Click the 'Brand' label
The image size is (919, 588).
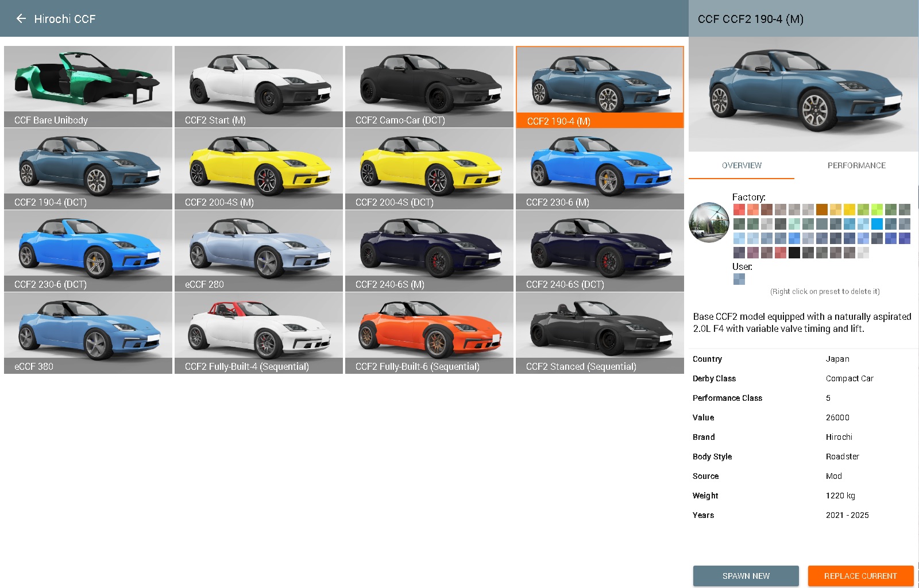point(704,437)
